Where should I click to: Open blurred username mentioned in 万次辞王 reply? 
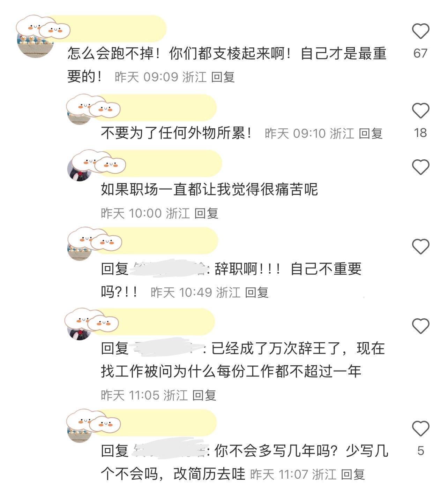coord(167,348)
